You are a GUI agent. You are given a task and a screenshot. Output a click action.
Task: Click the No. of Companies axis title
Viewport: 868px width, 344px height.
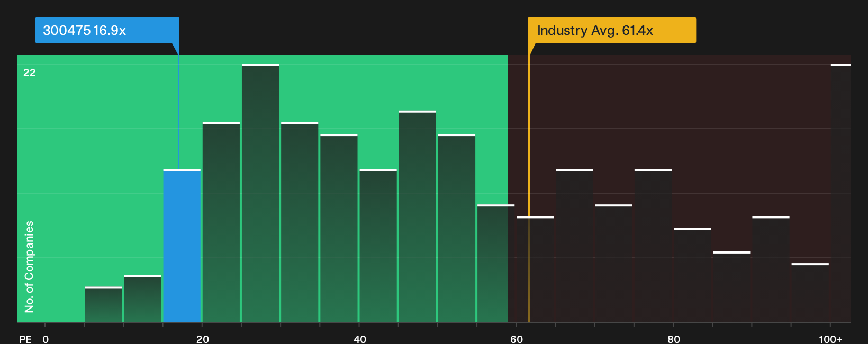(x=29, y=266)
